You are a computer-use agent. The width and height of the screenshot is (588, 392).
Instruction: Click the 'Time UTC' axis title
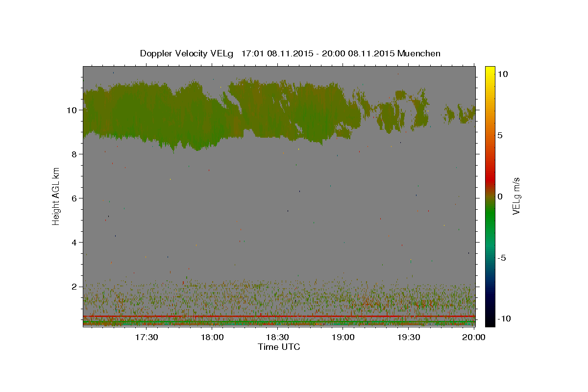click(x=279, y=347)
